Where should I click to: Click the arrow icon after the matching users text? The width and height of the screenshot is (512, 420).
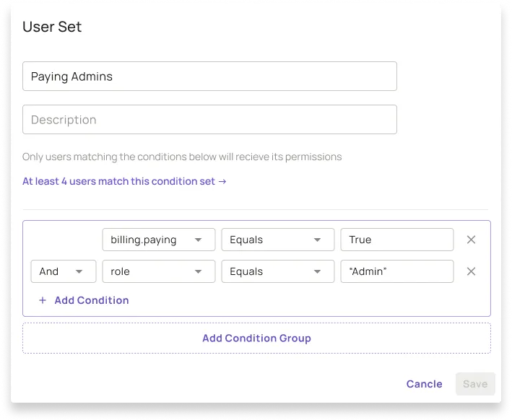pos(222,182)
